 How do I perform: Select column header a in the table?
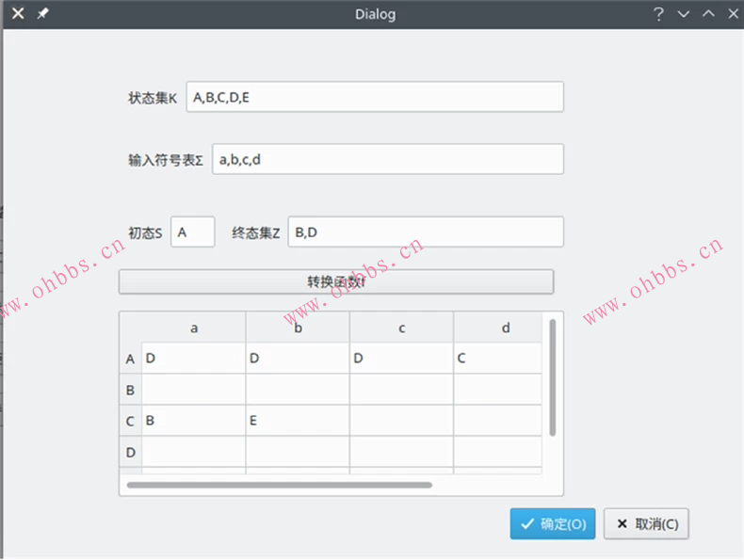(x=194, y=328)
